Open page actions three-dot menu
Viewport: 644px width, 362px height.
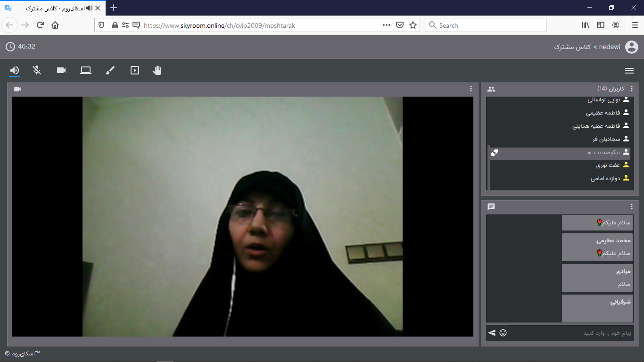click(x=386, y=25)
